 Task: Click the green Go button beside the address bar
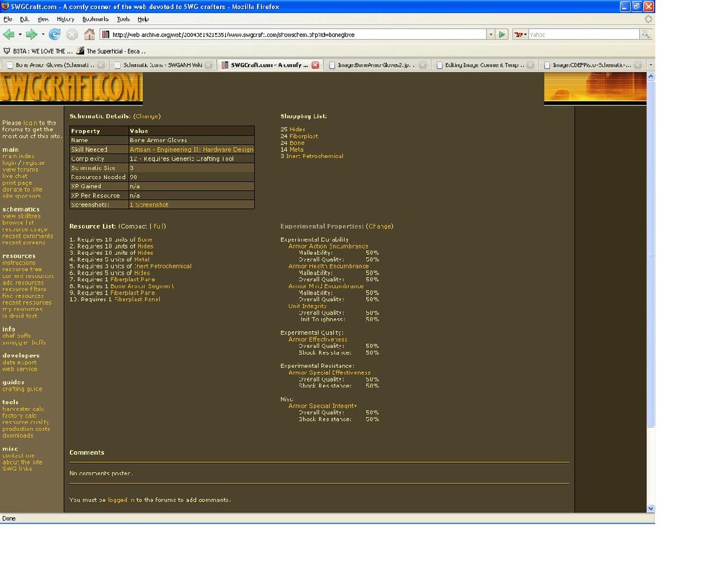click(x=502, y=34)
